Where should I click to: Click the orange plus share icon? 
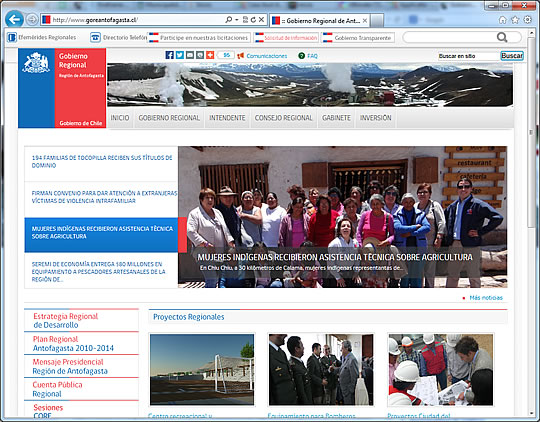[210, 55]
